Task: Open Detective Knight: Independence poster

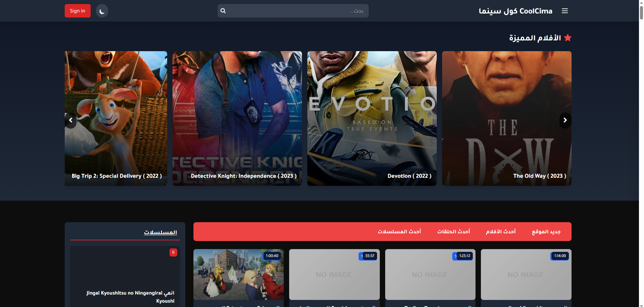Action: 237,118
